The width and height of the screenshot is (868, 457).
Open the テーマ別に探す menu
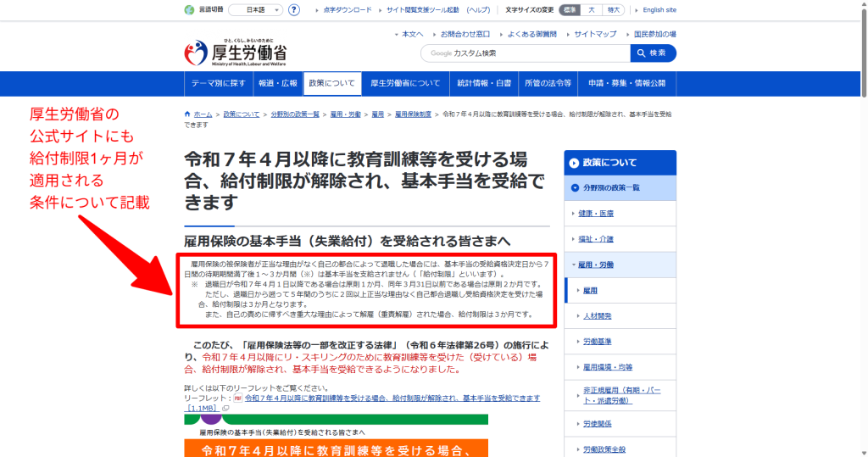coord(219,83)
